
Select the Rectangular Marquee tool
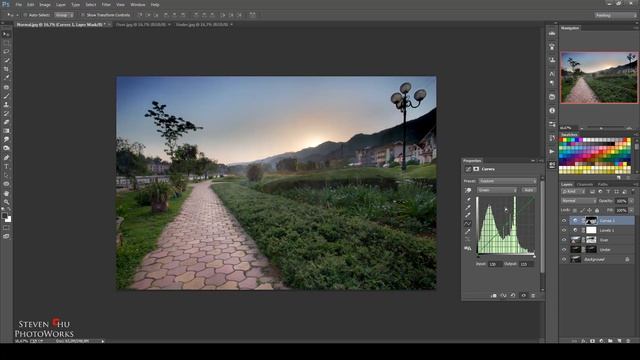click(x=6, y=43)
